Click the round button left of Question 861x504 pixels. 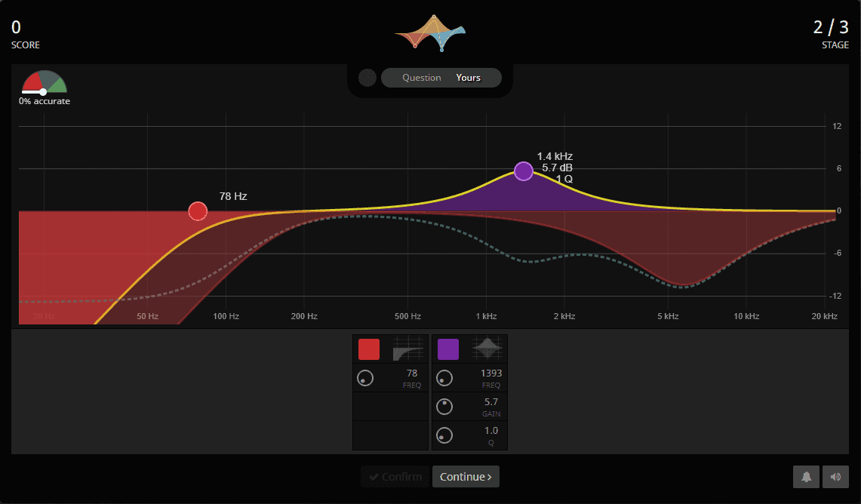(x=367, y=78)
